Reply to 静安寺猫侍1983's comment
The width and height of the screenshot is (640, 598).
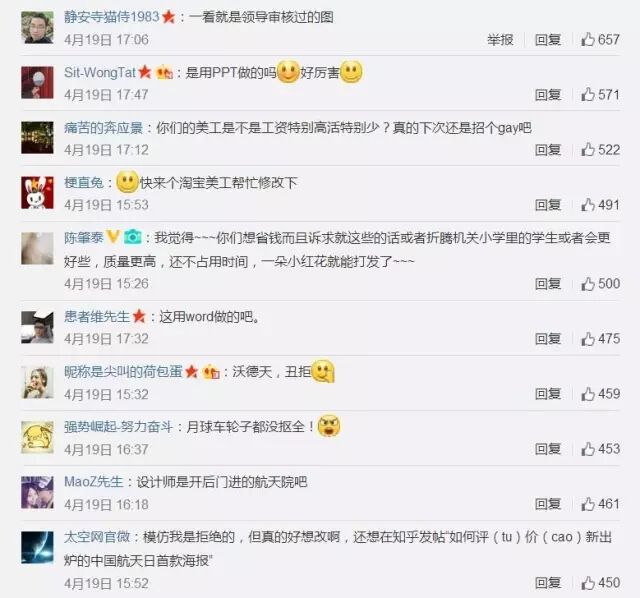548,40
